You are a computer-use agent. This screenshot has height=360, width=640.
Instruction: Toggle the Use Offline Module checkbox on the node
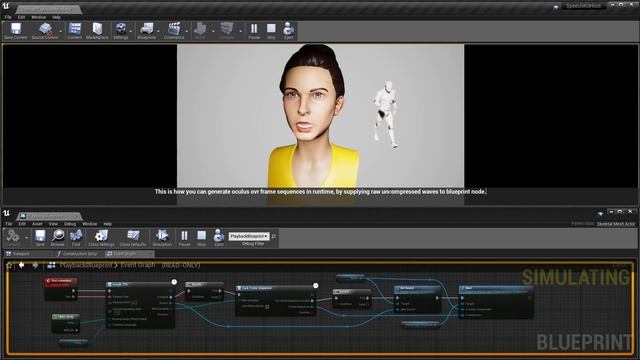pos(267,307)
